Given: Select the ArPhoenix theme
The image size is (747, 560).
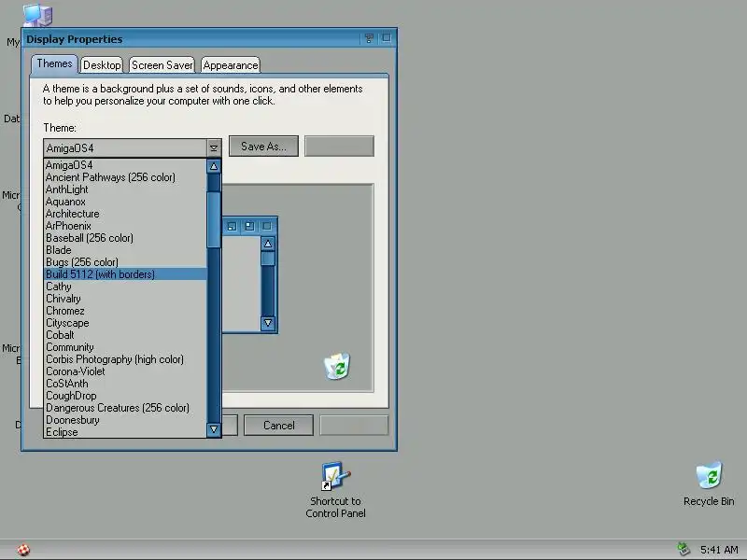Looking at the screenshot, I should (x=125, y=226).
